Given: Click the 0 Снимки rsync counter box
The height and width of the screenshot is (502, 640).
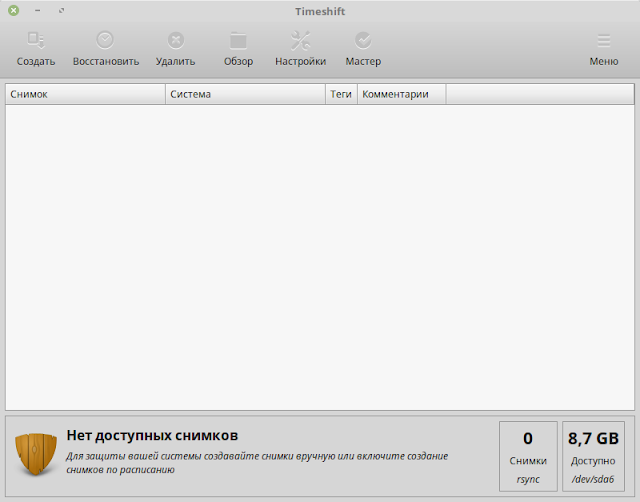Looking at the screenshot, I should pyautogui.click(x=528, y=456).
